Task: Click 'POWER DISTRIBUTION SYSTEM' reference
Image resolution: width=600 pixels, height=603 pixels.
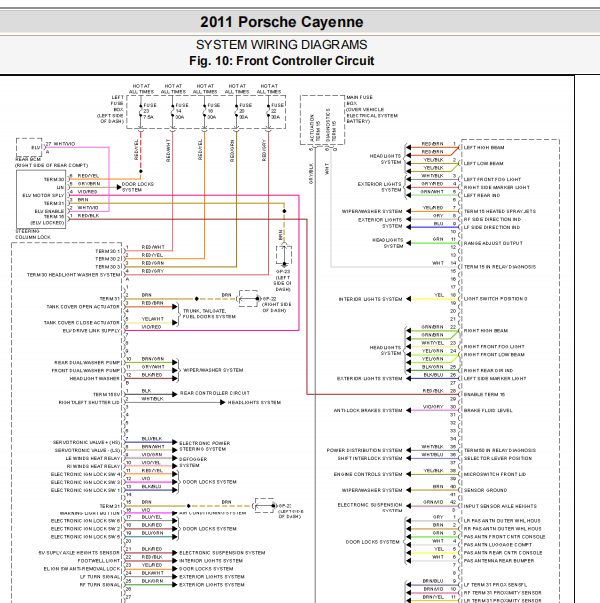Action: [364, 450]
